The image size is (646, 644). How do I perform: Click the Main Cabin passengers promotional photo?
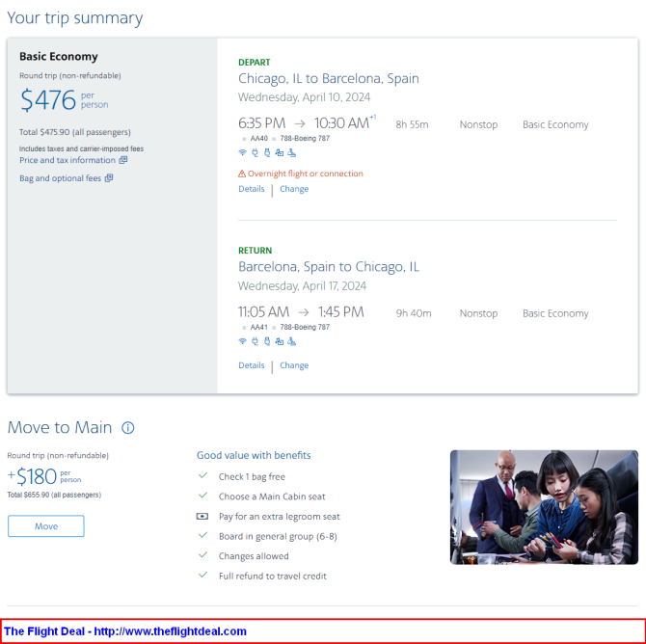coord(543,507)
